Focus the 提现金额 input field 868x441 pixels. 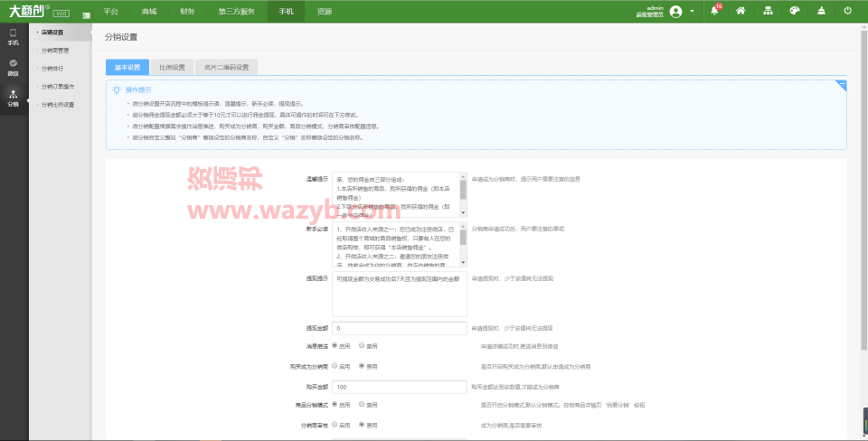coord(399,328)
